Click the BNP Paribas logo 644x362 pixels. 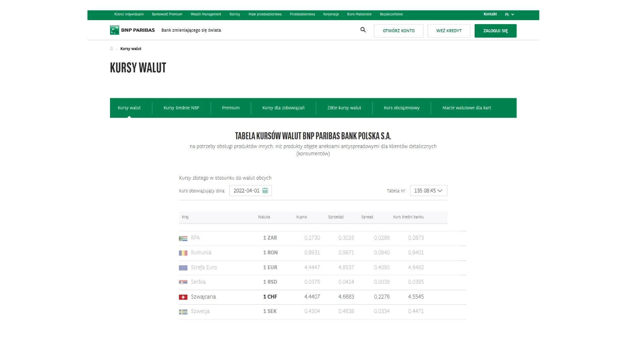pos(132,30)
